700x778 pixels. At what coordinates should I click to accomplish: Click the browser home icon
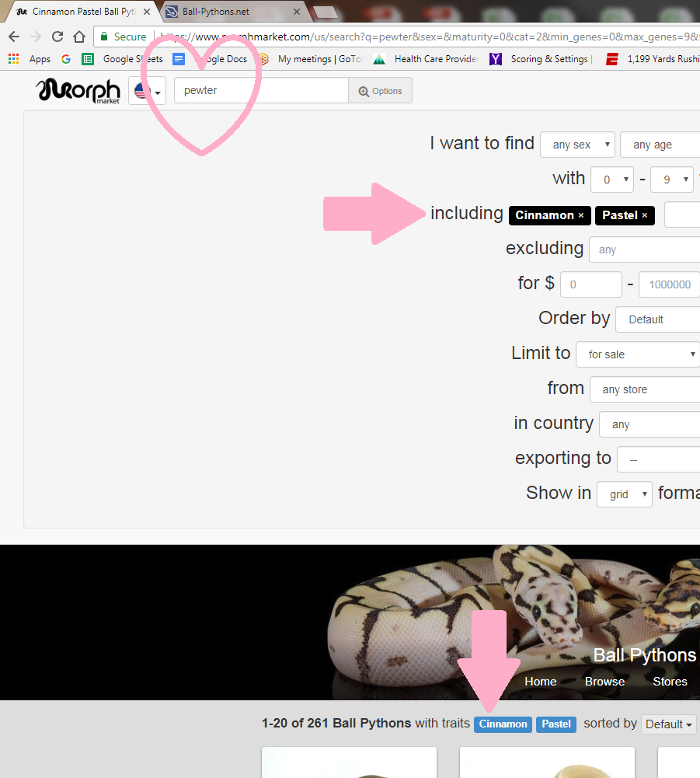coord(78,37)
